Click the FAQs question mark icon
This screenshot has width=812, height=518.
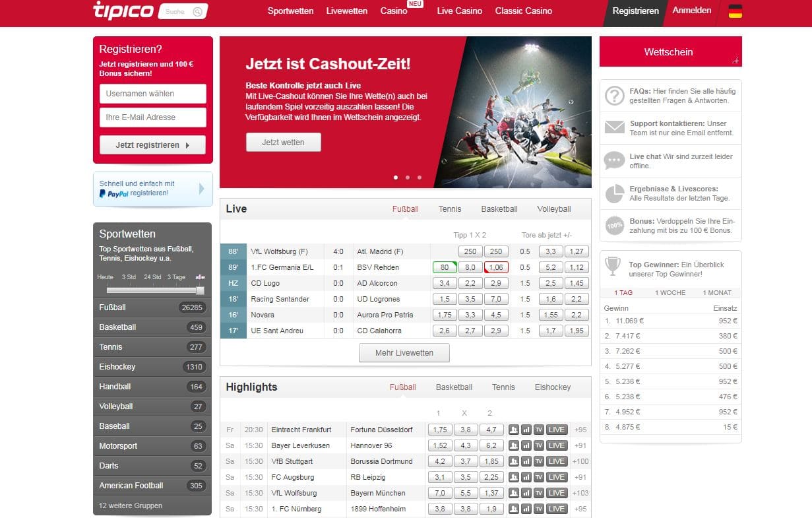(x=615, y=96)
